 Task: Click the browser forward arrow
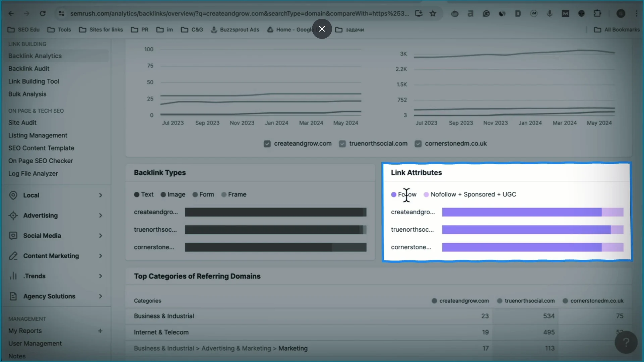(x=27, y=13)
